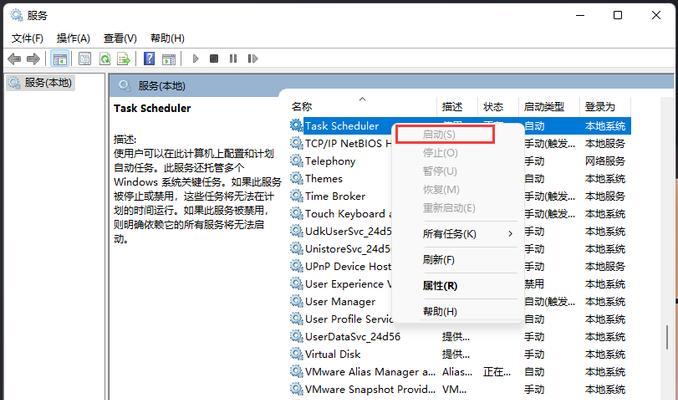Viewport: 678px width, 400px height.
Task: Toggle the show/hide console tree toolbar icon
Action: [x=60, y=59]
